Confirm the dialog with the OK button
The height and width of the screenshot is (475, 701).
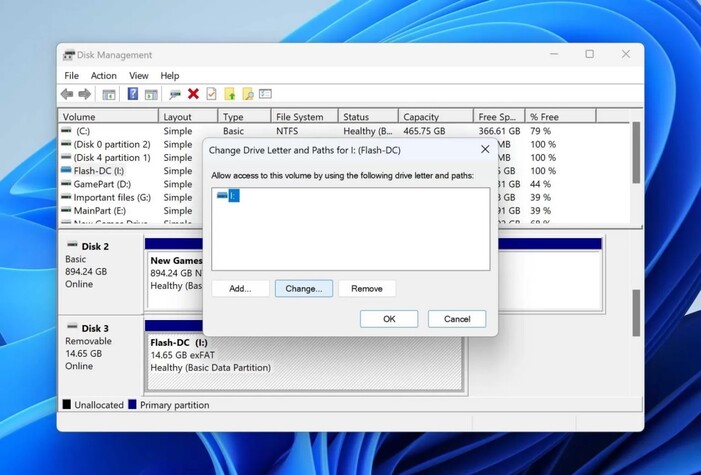click(389, 319)
